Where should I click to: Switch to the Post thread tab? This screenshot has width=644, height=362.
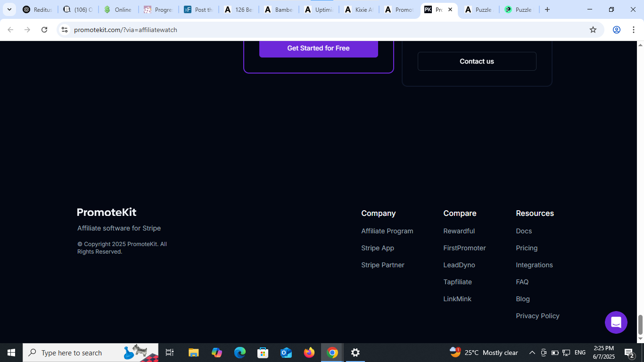pos(198,9)
